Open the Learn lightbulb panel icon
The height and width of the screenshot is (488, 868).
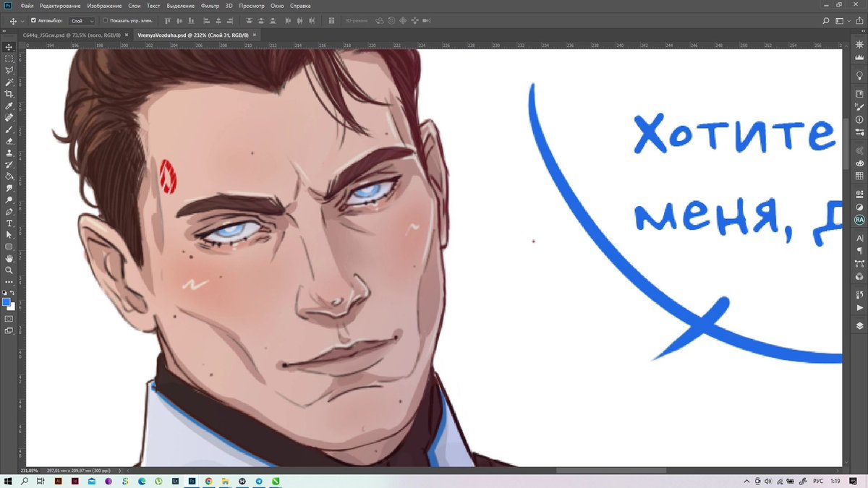(x=859, y=75)
